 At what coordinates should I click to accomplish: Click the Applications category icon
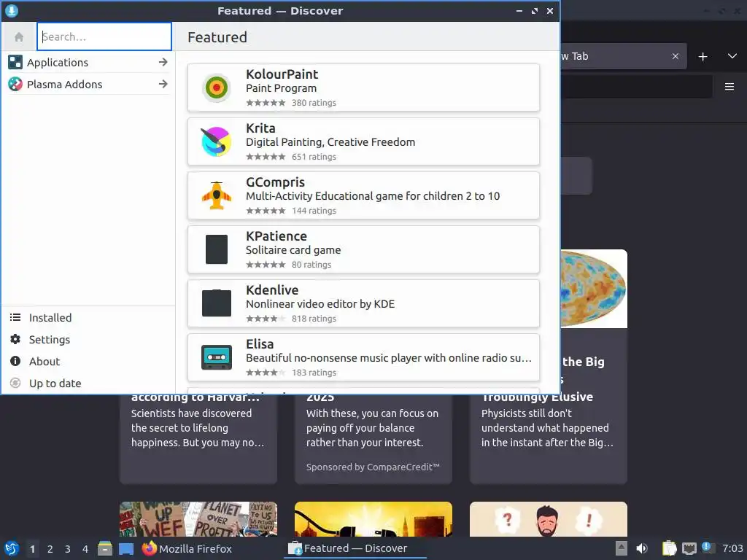(15, 63)
